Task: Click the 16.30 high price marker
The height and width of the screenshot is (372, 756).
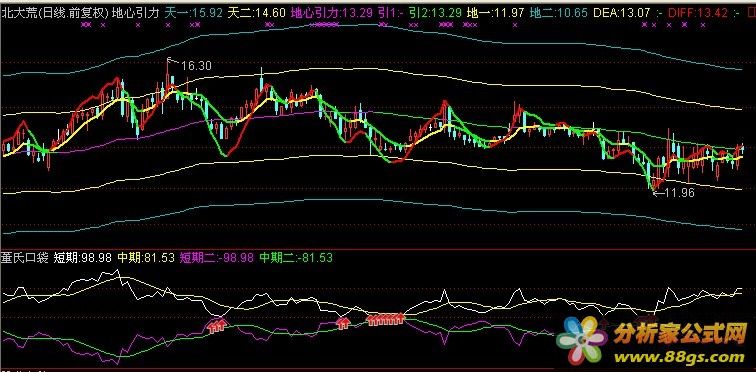Action: tap(196, 66)
